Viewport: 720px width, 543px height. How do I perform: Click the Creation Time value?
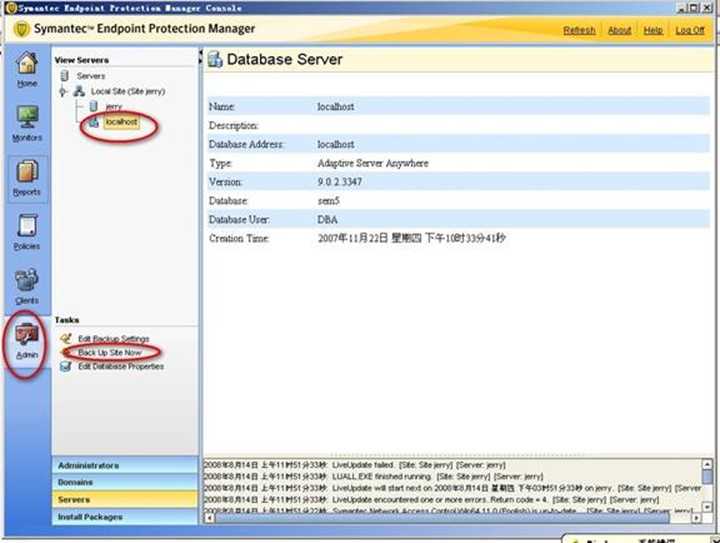tap(411, 238)
